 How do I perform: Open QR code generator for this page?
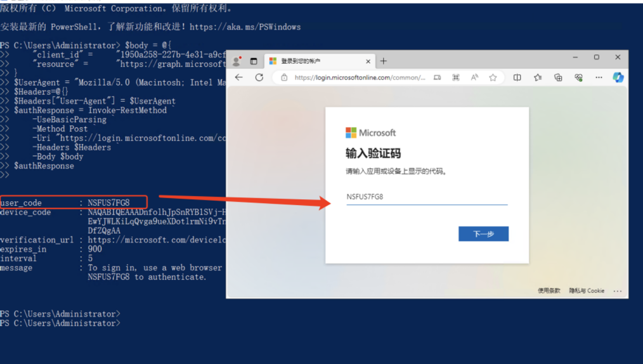456,77
